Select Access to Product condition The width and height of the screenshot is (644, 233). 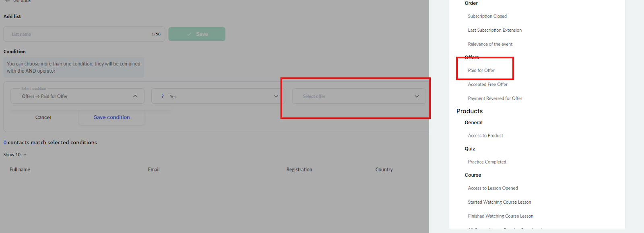(x=485, y=136)
